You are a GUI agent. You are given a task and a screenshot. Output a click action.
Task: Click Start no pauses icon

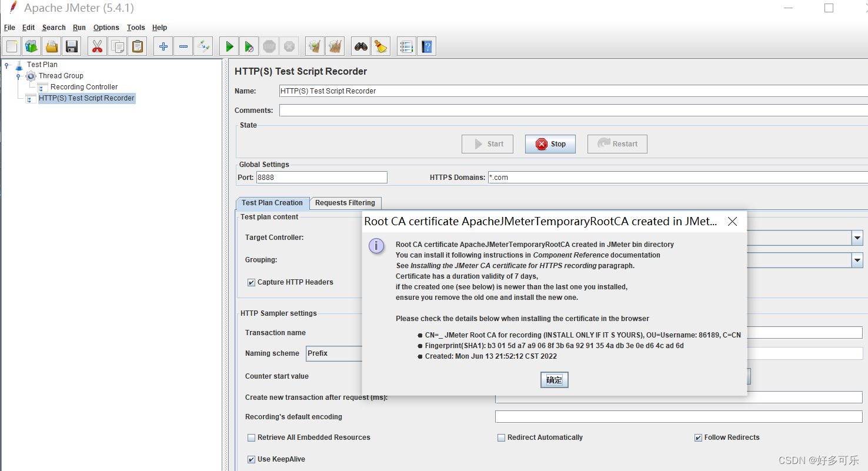click(249, 46)
